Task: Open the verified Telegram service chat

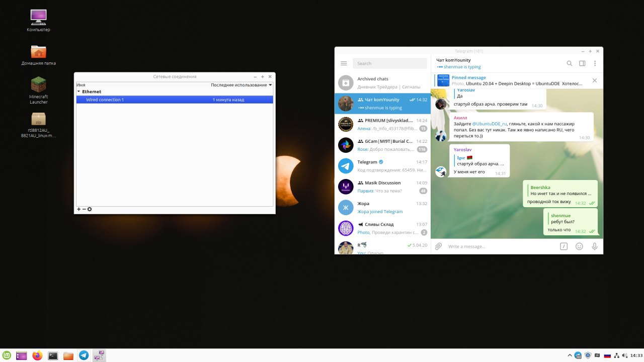Action: tap(383, 166)
